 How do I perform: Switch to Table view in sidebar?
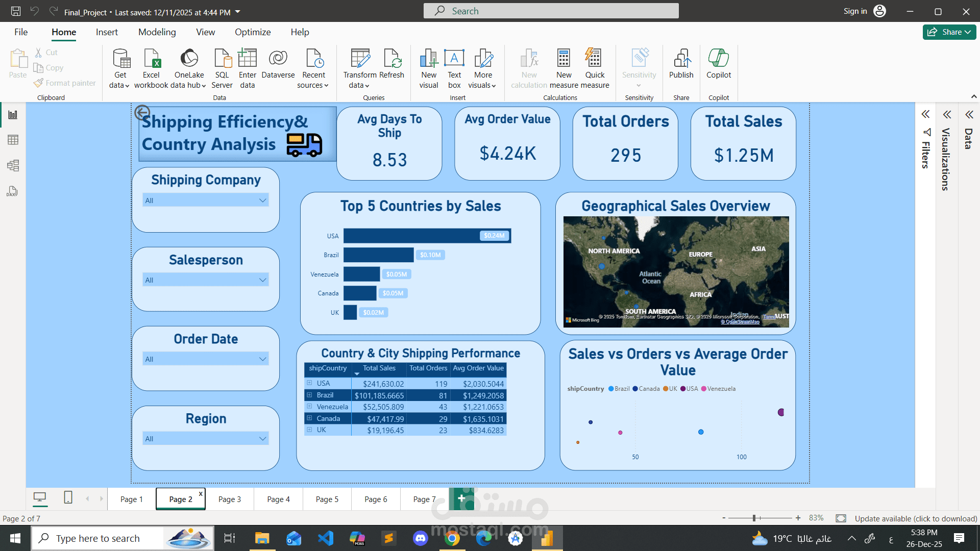pyautogui.click(x=13, y=140)
